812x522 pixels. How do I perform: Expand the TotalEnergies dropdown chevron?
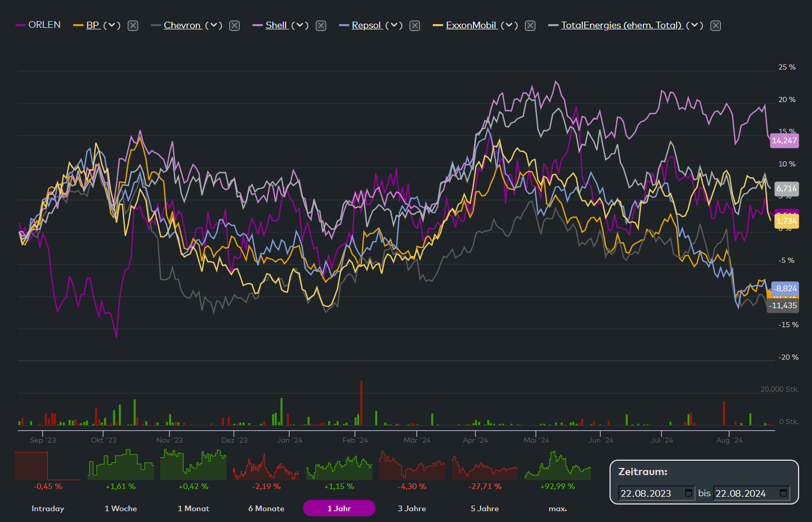(x=695, y=25)
